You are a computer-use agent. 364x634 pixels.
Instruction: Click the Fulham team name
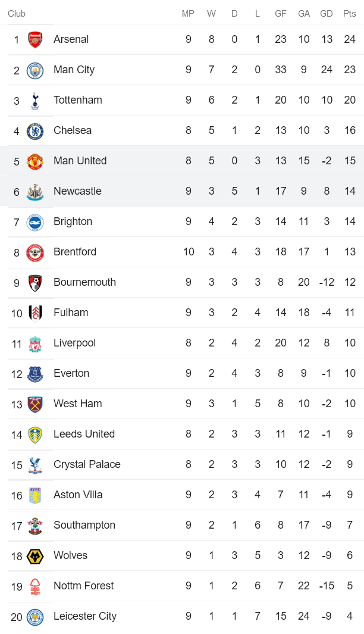(x=71, y=313)
